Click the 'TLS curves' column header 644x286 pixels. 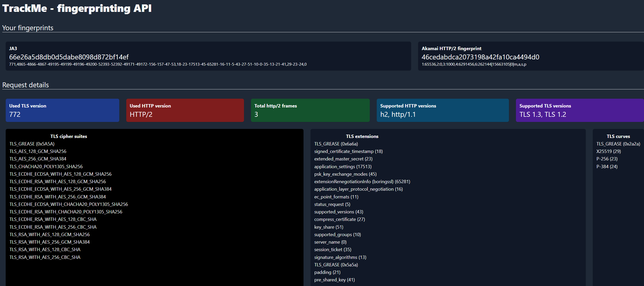pyautogui.click(x=618, y=136)
